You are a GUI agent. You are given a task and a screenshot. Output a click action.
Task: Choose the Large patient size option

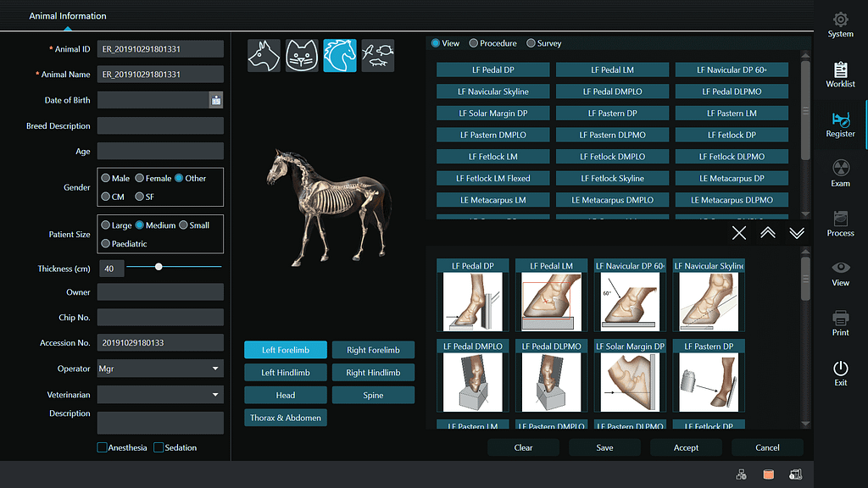(105, 225)
